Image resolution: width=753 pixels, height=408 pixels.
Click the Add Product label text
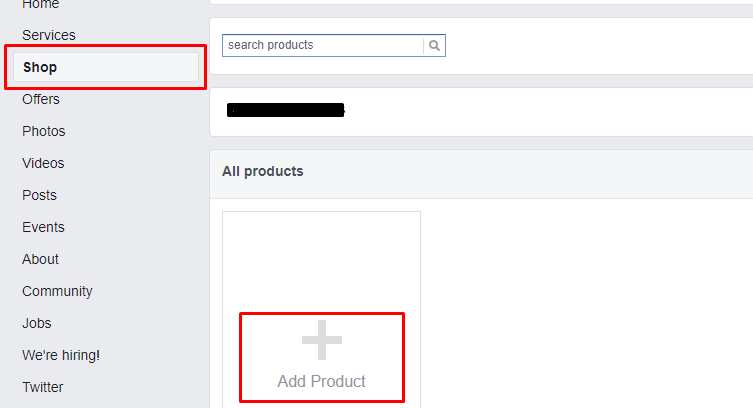(x=321, y=381)
